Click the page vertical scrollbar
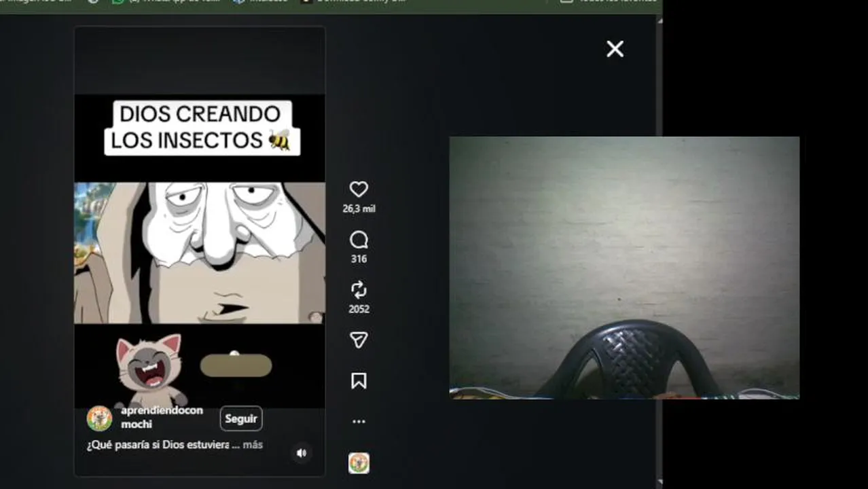This screenshot has height=489, width=868. 659,251
